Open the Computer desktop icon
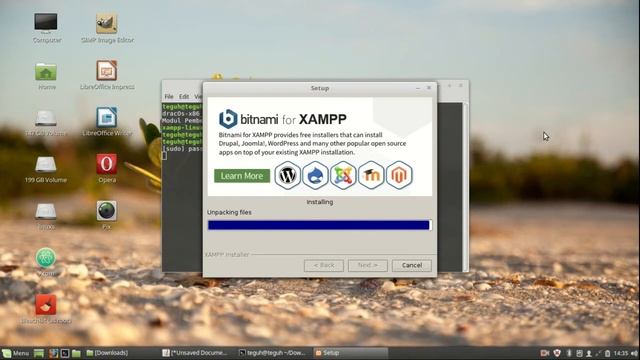This screenshot has height=360, width=640. (46, 28)
